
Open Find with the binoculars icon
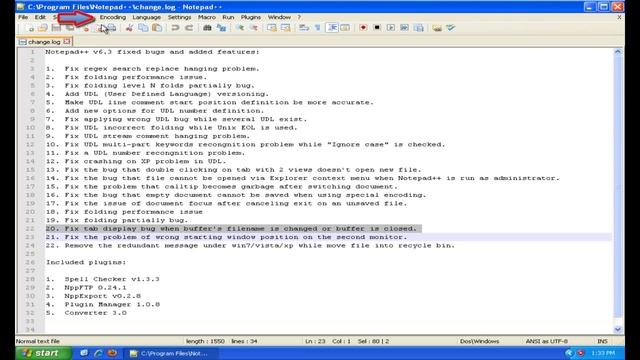pyautogui.click(x=207, y=28)
